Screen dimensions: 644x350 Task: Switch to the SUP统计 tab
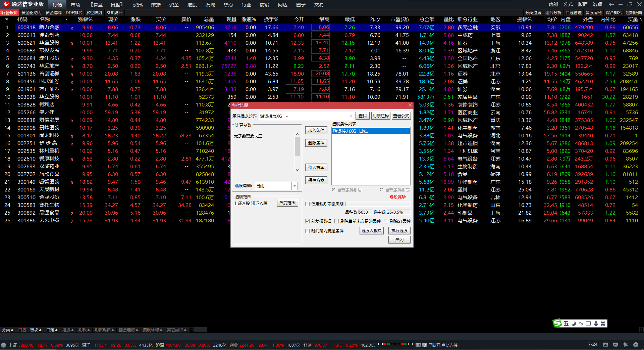[114, 13]
